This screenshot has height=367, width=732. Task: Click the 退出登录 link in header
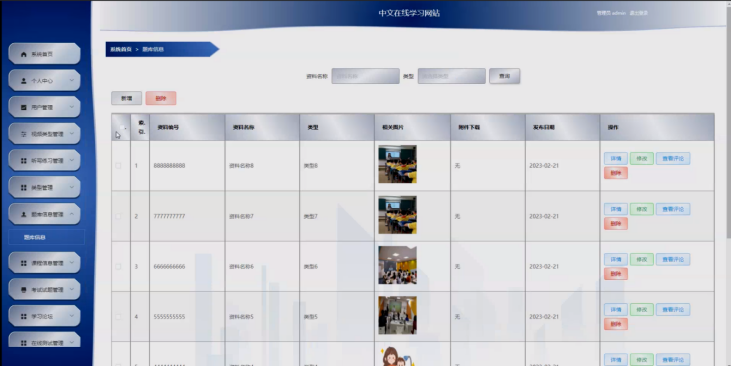[639, 13]
